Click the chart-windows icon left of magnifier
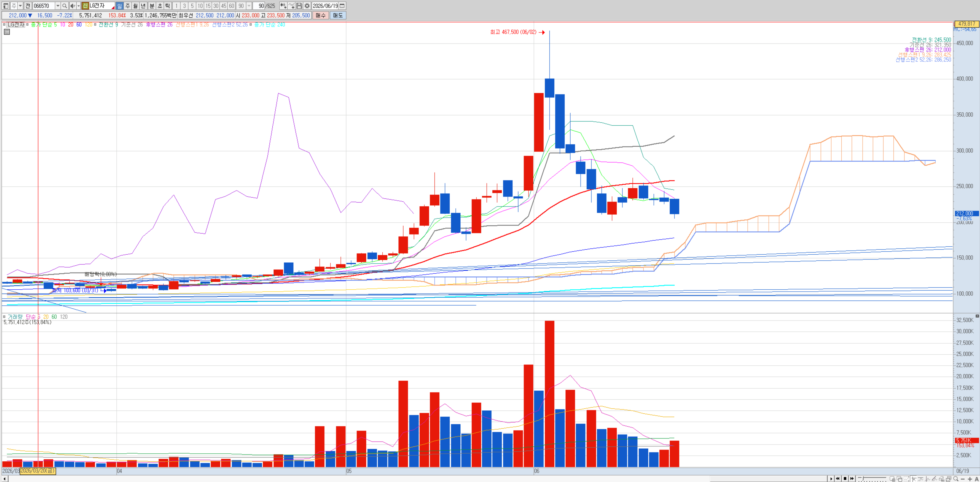This screenshot has height=482, width=980. pyautogui.click(x=948, y=479)
